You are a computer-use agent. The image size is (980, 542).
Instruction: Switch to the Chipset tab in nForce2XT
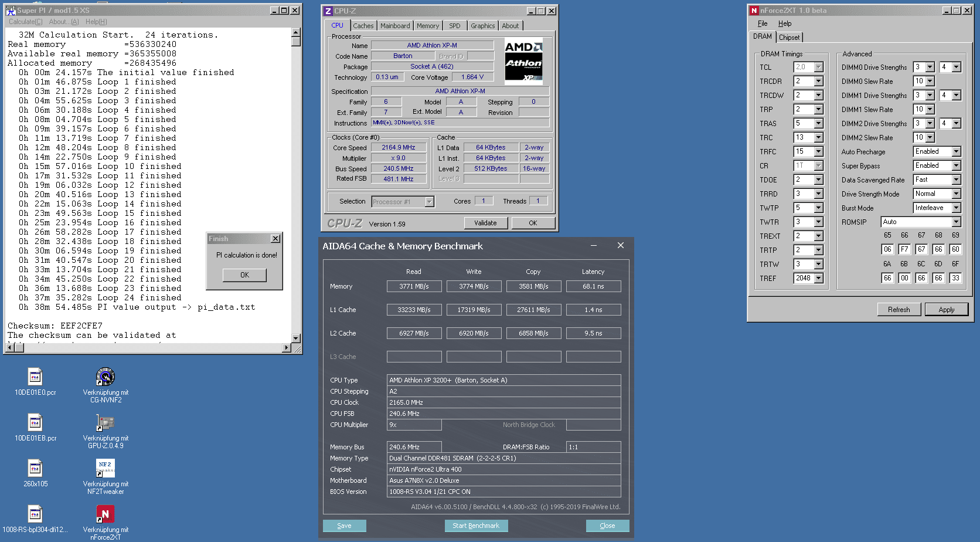[x=789, y=38]
